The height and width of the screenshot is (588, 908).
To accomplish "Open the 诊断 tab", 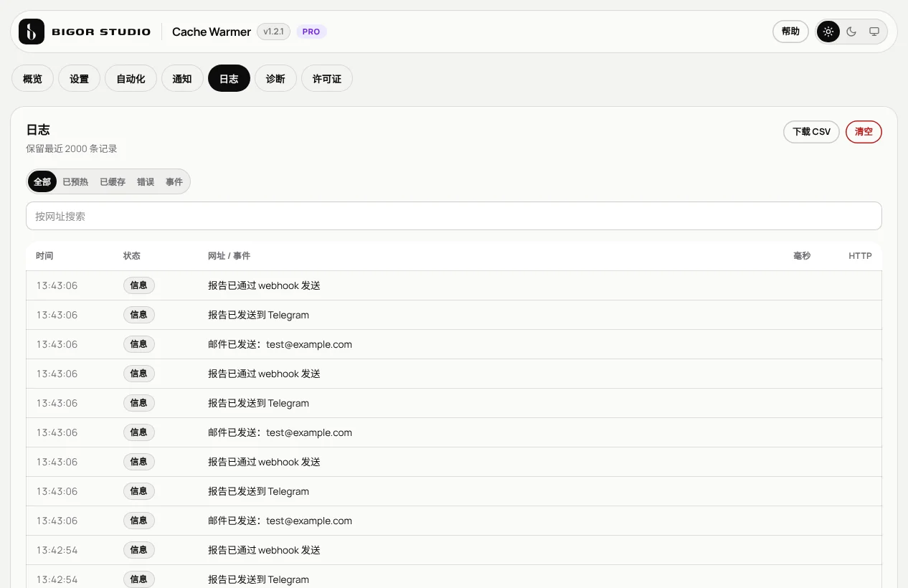I will click(275, 79).
